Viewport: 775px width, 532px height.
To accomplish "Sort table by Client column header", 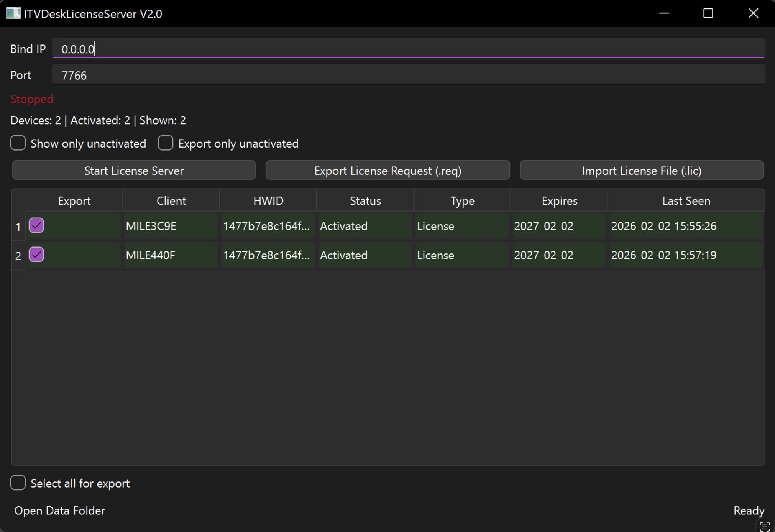I will pos(171,200).
